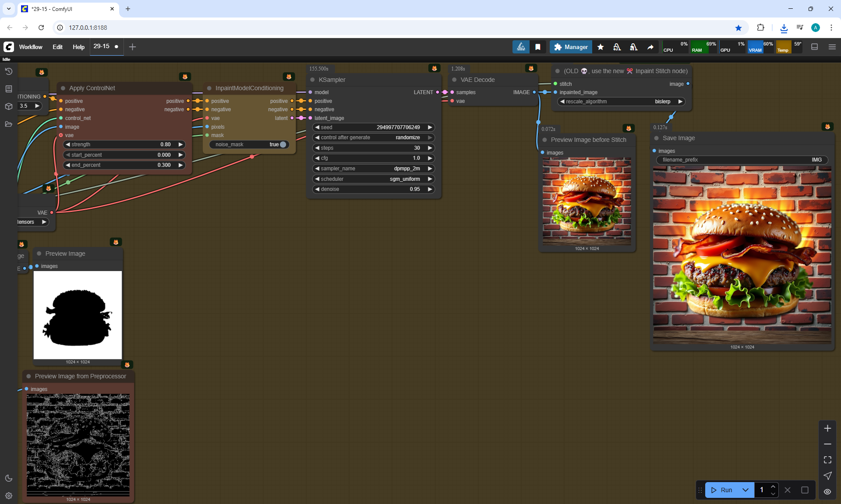This screenshot has width=841, height=504.
Task: Toggle dark theme moon icon in sidebar
Action: (x=8, y=478)
